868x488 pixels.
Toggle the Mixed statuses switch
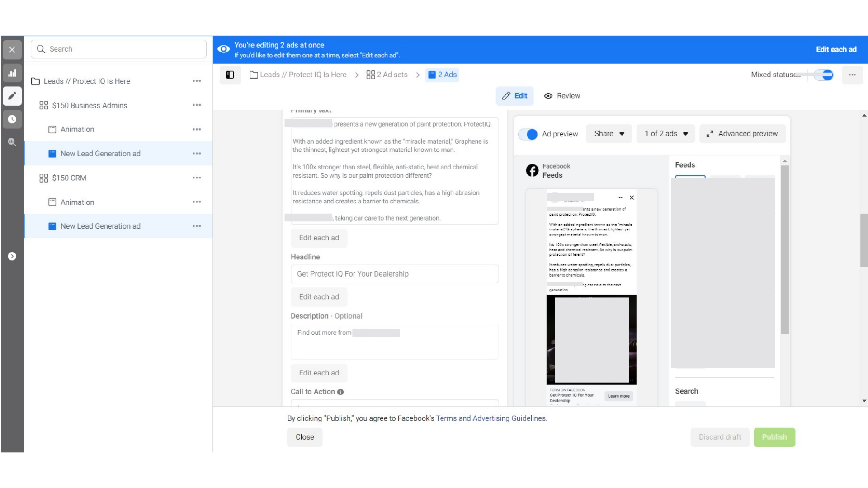tap(823, 75)
